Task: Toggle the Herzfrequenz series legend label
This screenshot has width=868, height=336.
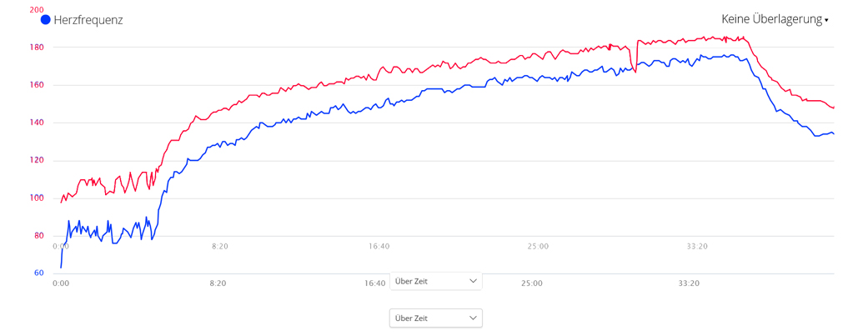Action: (88, 20)
